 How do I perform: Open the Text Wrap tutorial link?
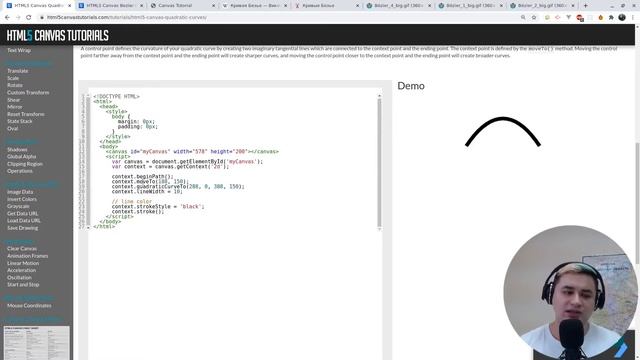[19, 51]
